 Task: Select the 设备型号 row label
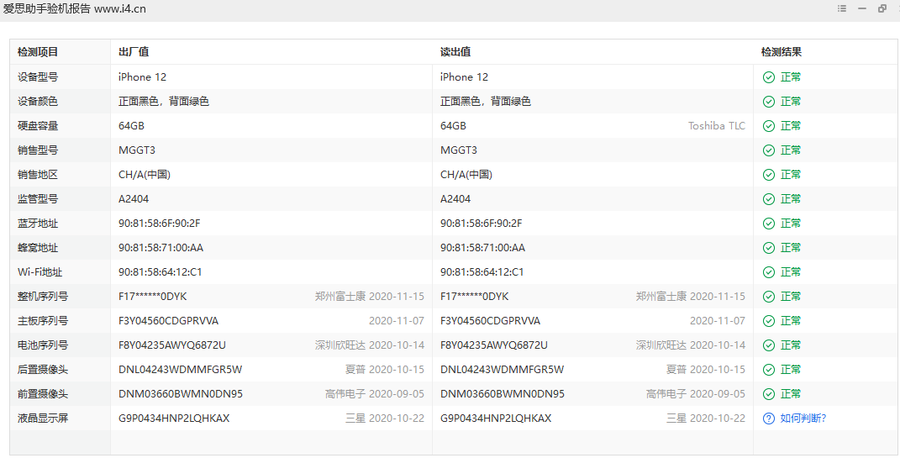point(37,77)
